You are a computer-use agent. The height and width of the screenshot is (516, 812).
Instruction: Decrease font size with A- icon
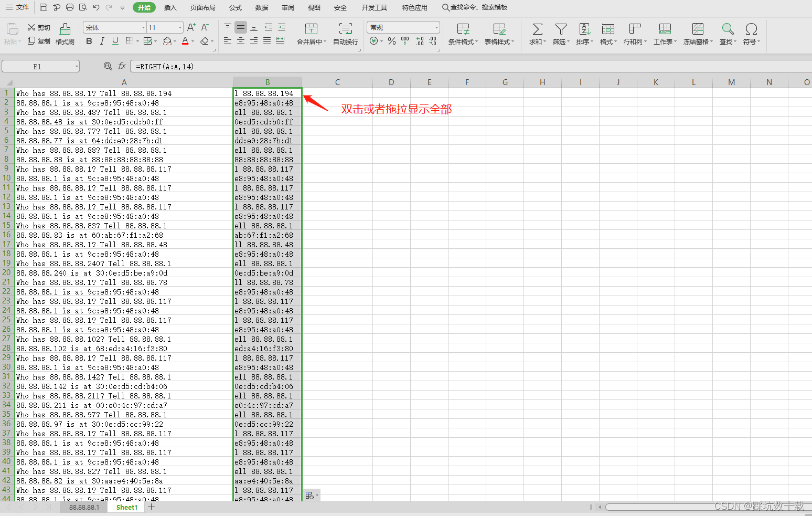[205, 27]
